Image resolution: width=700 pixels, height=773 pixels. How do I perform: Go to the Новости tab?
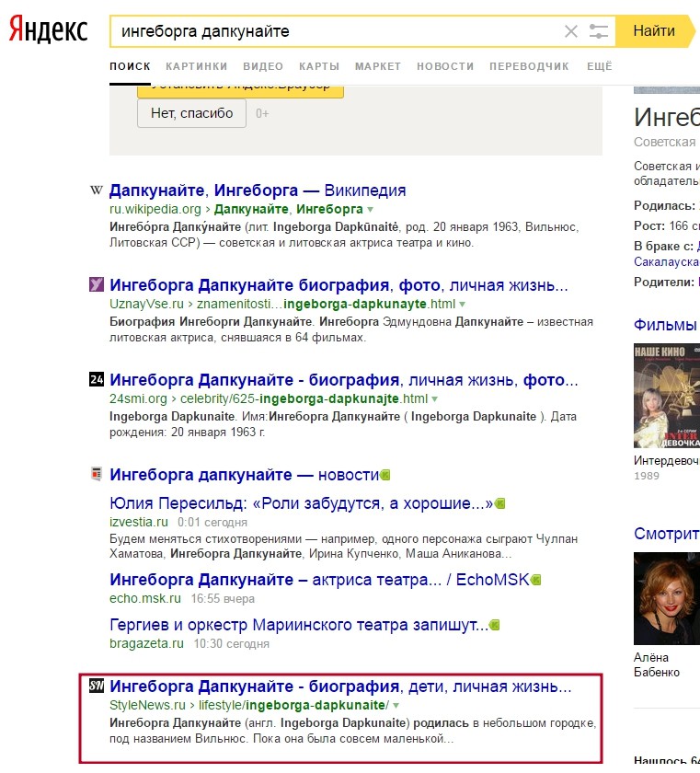tap(445, 66)
